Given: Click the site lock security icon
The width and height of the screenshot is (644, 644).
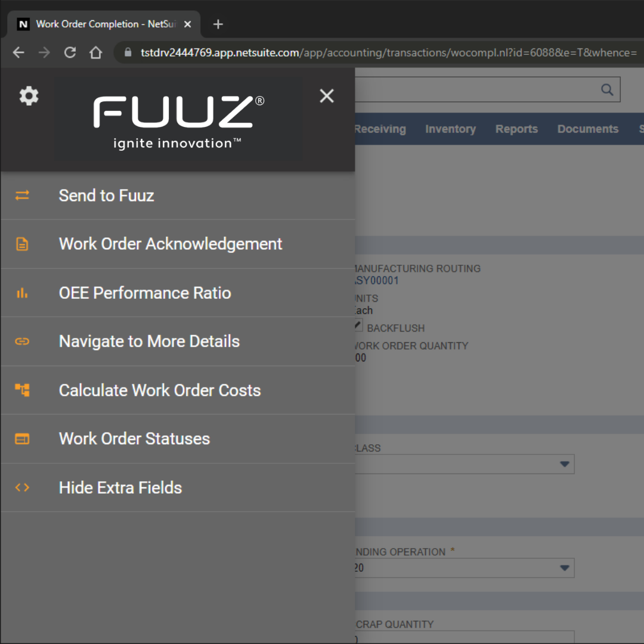Looking at the screenshot, I should [x=128, y=52].
